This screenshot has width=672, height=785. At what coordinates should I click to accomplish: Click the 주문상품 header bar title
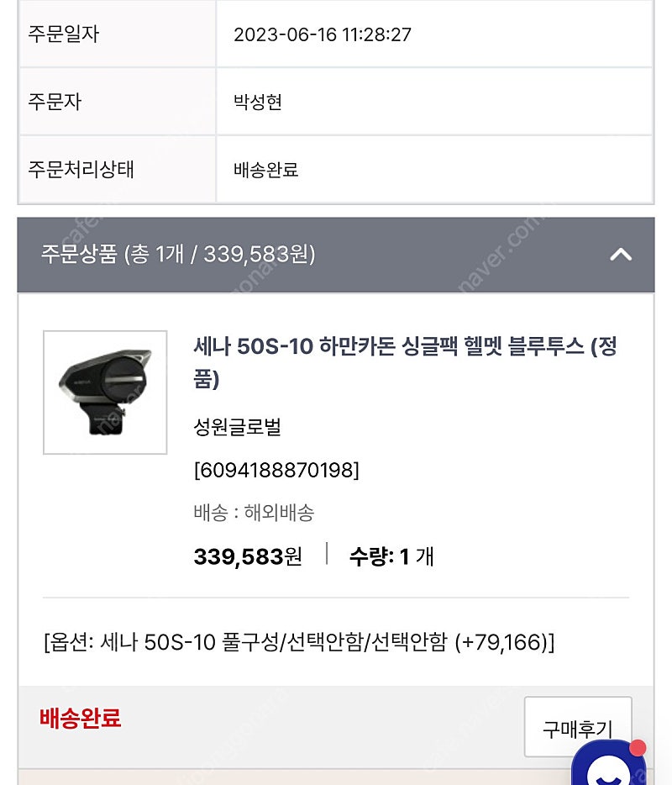[178, 254]
